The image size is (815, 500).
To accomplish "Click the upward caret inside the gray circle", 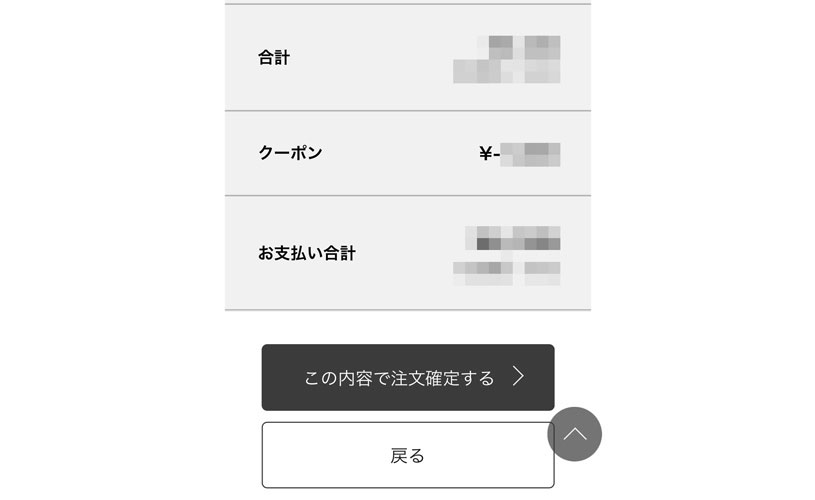I will pyautogui.click(x=574, y=433).
